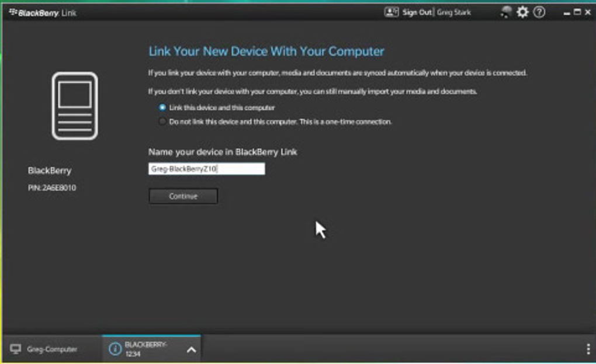This screenshot has width=596, height=364.
Task: Click the info icon on BLACKBERRY-1234 tab
Action: pyautogui.click(x=115, y=349)
